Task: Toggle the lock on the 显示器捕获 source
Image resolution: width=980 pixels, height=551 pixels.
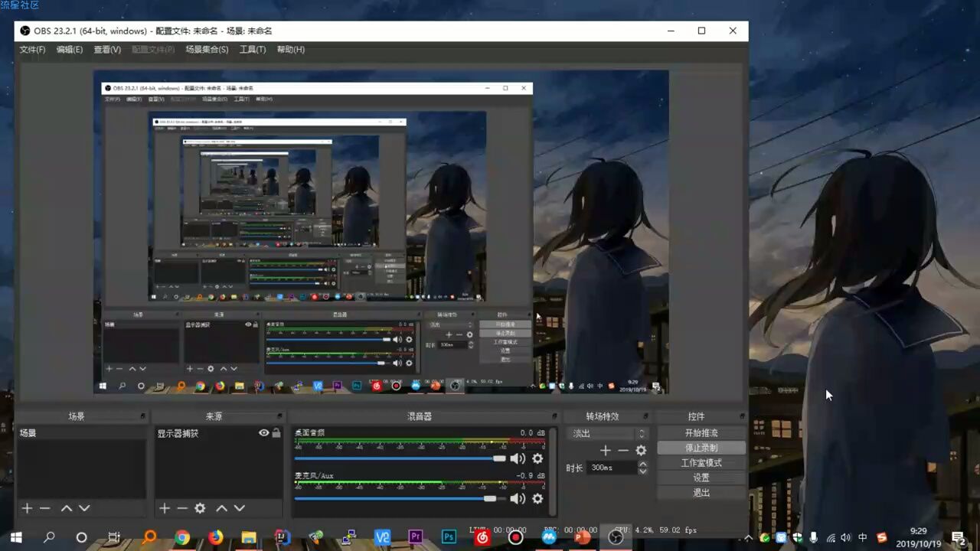Action: (x=276, y=433)
